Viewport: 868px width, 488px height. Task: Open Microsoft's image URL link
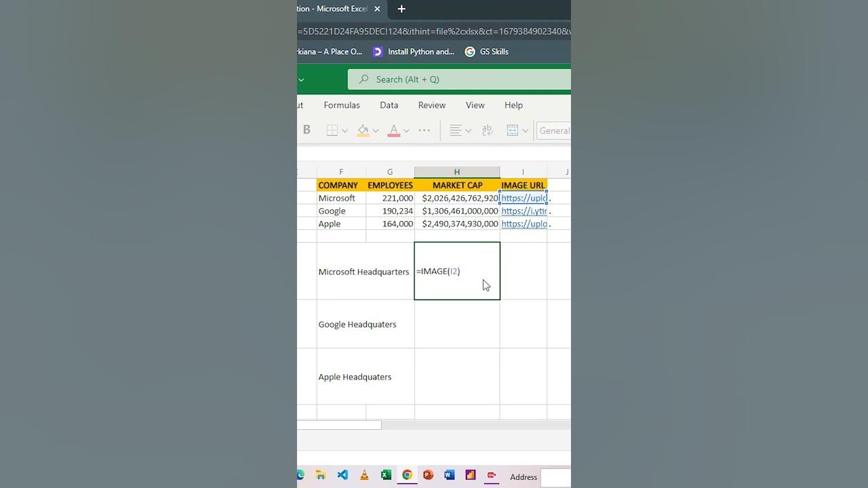click(524, 198)
